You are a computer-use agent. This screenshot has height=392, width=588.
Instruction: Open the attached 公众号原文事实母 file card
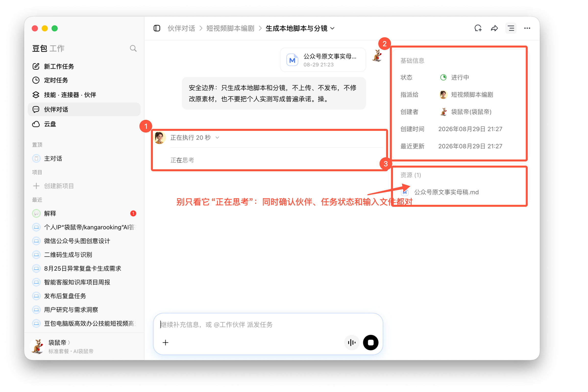[323, 60]
